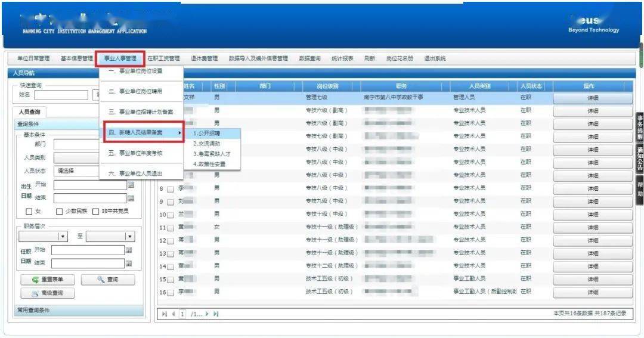Enable the 少数民族 checkbox
Viewport: 644px width, 338px height.
click(59, 212)
